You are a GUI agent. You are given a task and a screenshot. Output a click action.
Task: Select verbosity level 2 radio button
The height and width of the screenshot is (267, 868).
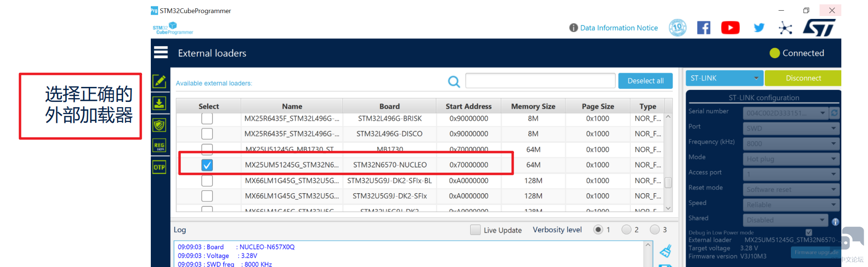(627, 230)
